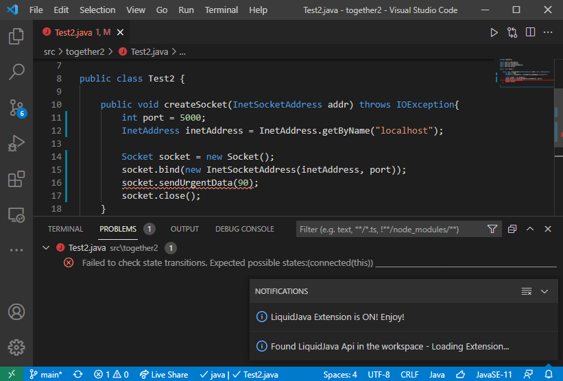This screenshot has height=381, width=563.
Task: Click 'together2' in the breadcrumb path
Action: [85, 52]
